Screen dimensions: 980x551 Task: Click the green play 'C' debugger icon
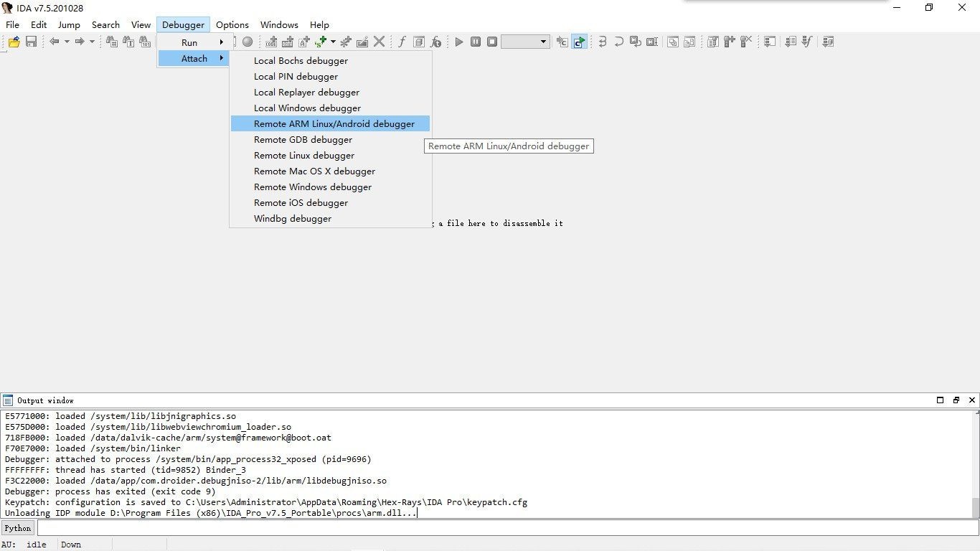(579, 42)
